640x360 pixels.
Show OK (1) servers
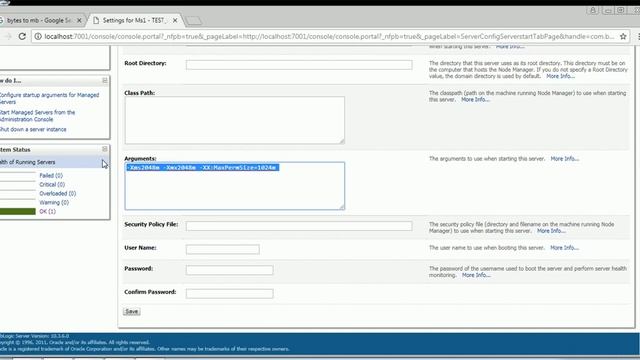click(47, 211)
